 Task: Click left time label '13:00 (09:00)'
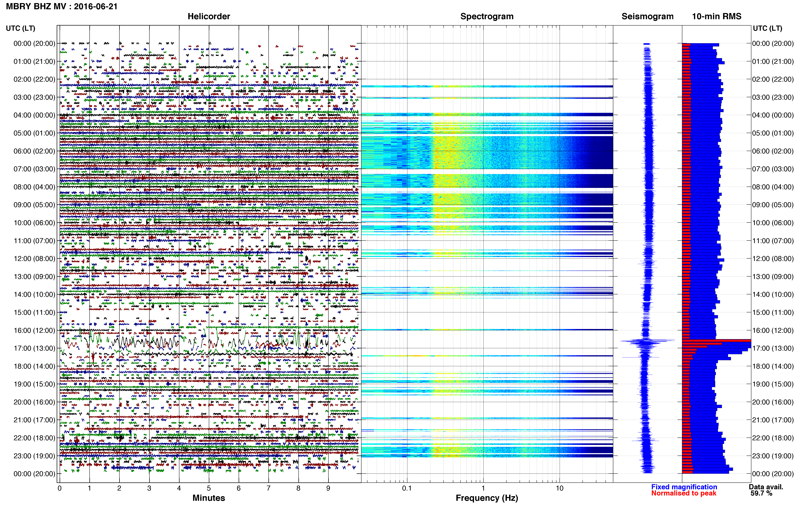(x=34, y=277)
